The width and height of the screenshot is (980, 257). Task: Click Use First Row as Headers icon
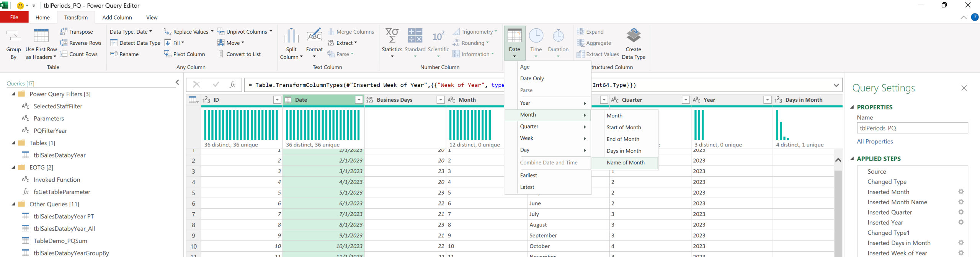coord(41,36)
